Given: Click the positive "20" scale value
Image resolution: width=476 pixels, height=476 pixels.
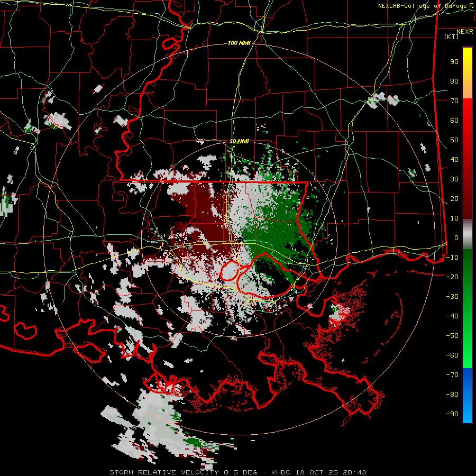Looking at the screenshot, I should click(x=454, y=198).
